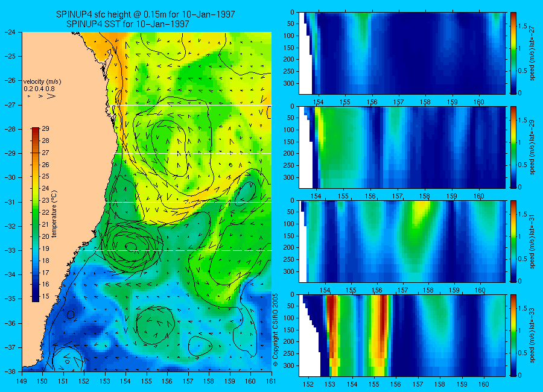The height and width of the screenshot is (392, 543).
Task: Click the title 'SPINUP4 sfc height @ 0.15m for 10-Jan-1997'
Action: [145, 14]
